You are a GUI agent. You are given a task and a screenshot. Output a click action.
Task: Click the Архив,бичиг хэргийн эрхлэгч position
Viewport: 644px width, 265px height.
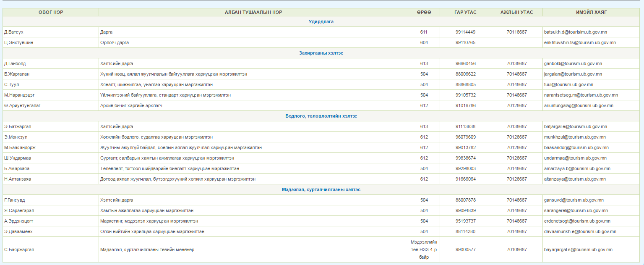coord(131,105)
